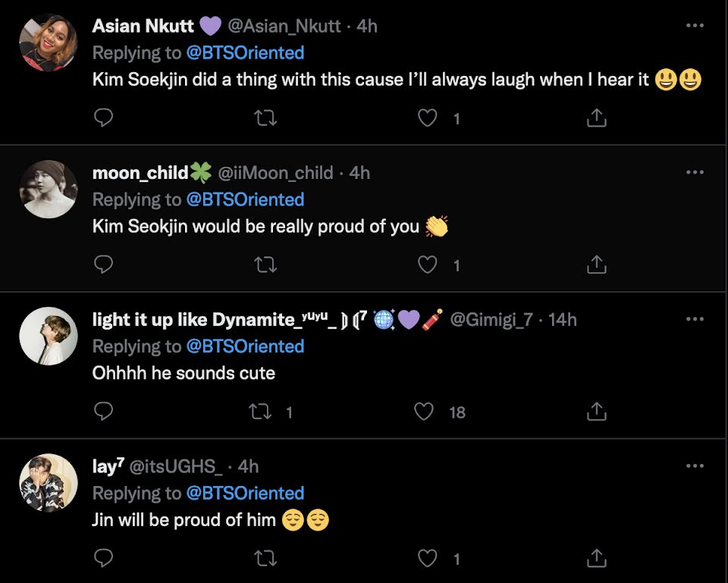Image resolution: width=728 pixels, height=583 pixels.
Task: Reply to Asian Nkutt's tweet
Action: coord(103,118)
